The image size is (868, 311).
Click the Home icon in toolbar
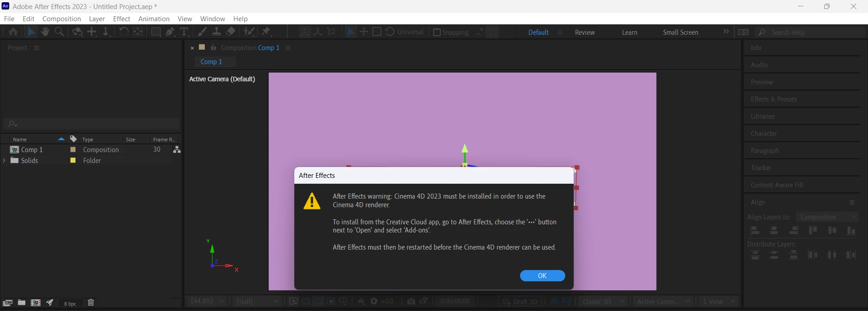click(x=13, y=32)
